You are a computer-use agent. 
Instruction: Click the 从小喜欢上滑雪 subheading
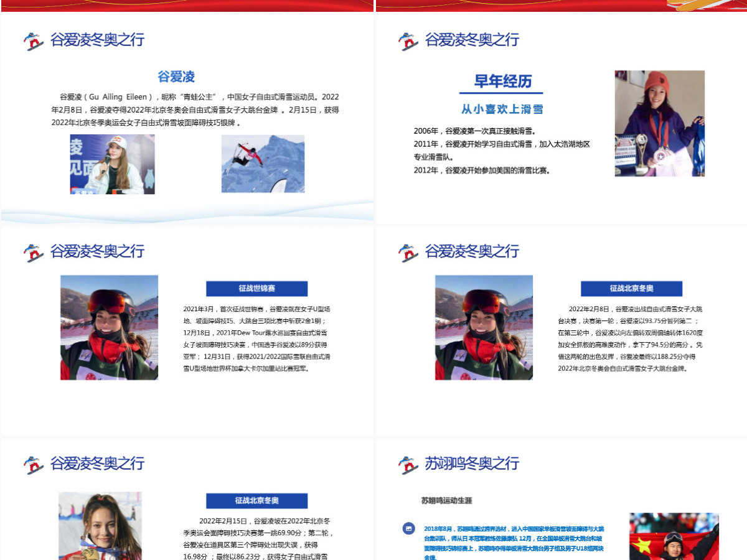point(502,109)
